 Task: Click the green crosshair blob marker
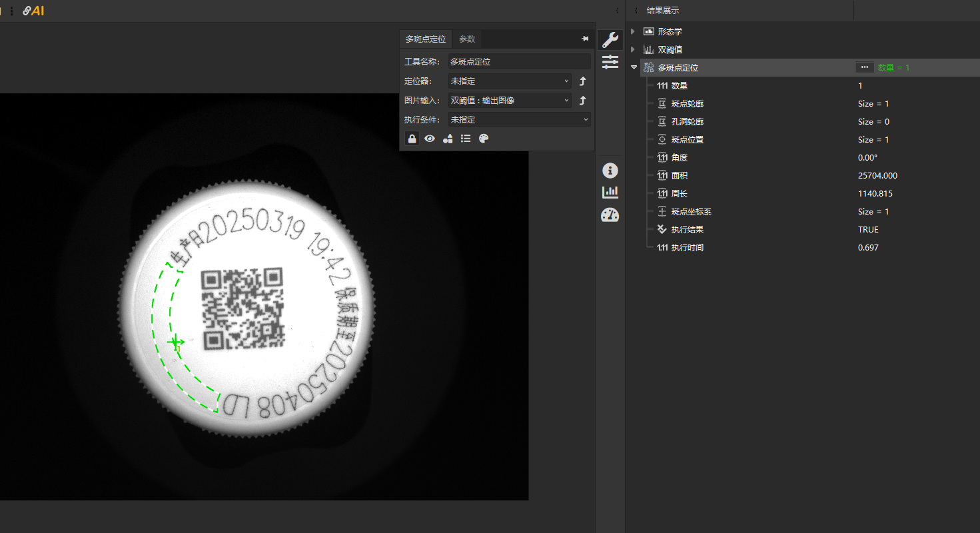coord(175,342)
